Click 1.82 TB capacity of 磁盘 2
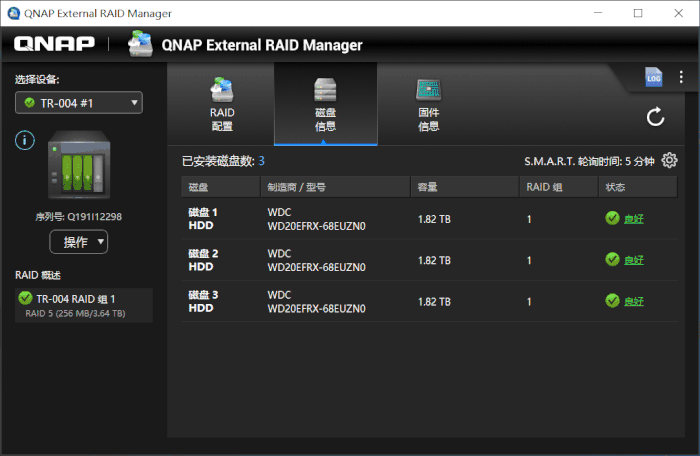The height and width of the screenshot is (456, 700). (434, 260)
